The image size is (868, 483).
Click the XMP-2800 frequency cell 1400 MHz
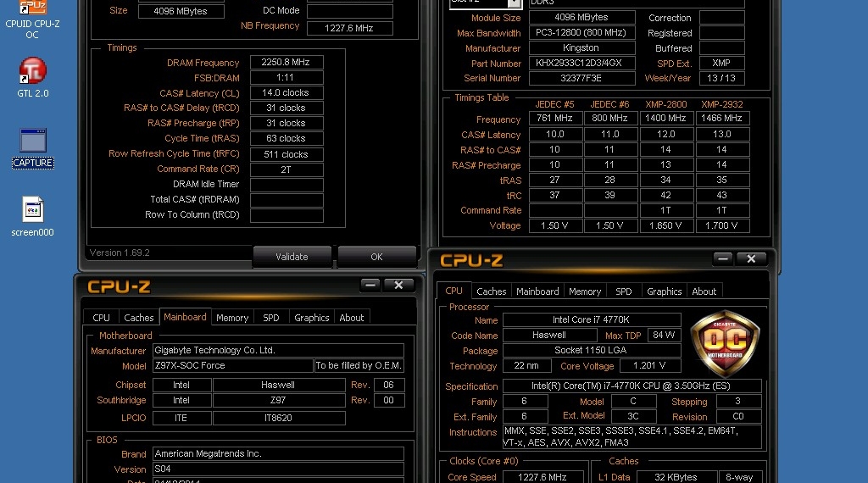[666, 118]
